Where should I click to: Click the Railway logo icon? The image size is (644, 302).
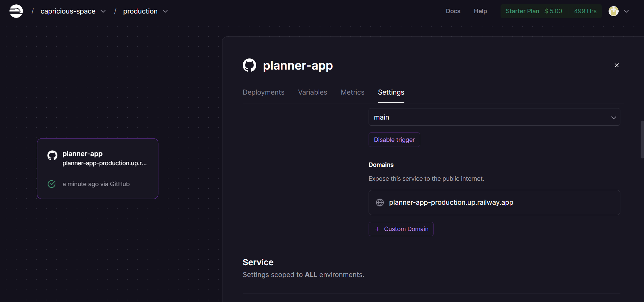pos(16,11)
